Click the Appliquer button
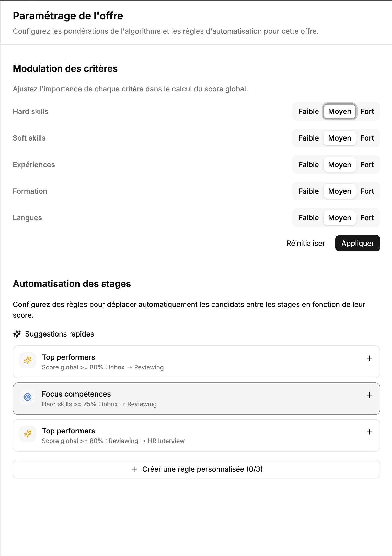 tap(358, 243)
